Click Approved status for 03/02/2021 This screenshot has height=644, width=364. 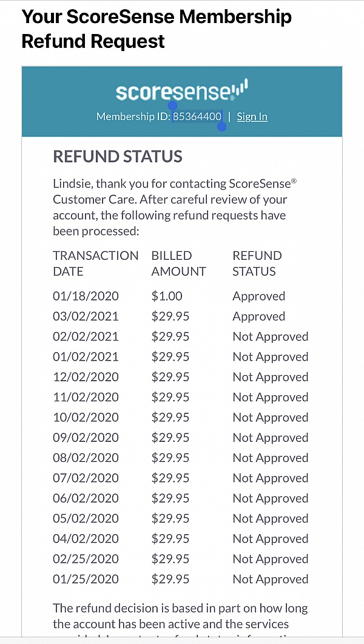tap(258, 316)
